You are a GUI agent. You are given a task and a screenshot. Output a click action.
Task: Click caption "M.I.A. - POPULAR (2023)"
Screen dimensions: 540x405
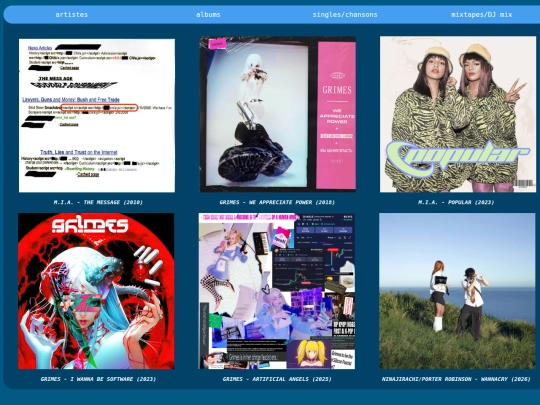pyautogui.click(x=456, y=202)
